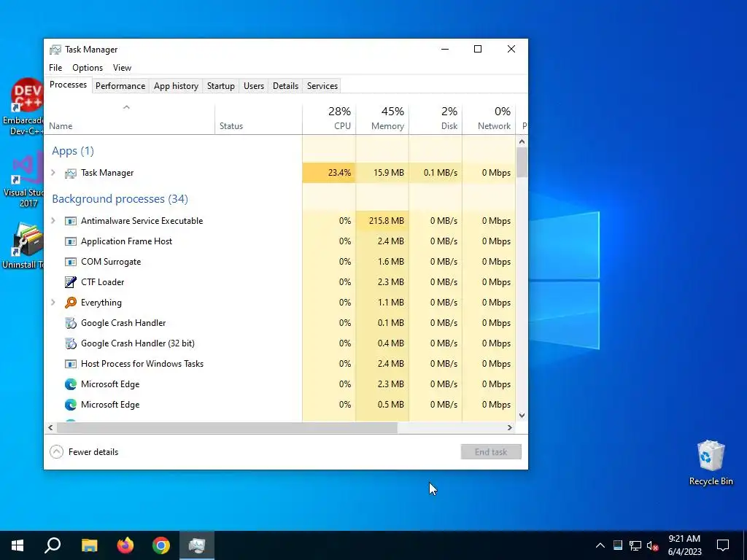Screen dimensions: 747x560
Task: Switch to the App history tab
Action: (x=176, y=86)
